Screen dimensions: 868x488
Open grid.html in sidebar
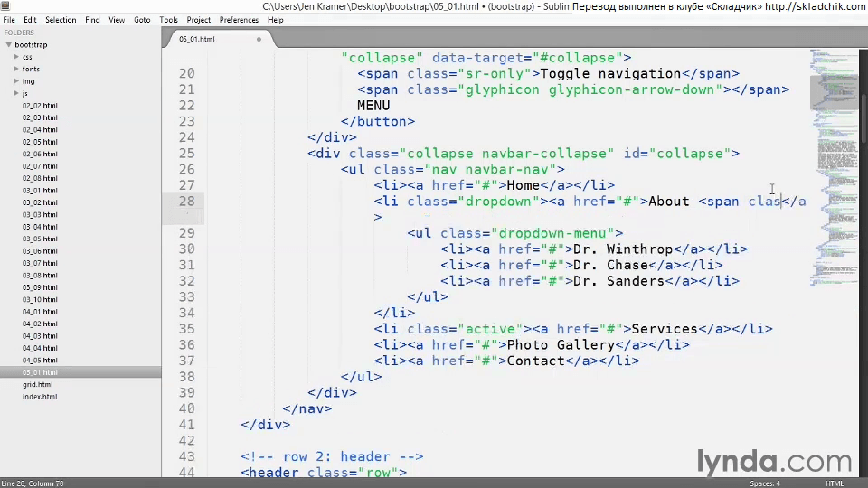click(38, 385)
